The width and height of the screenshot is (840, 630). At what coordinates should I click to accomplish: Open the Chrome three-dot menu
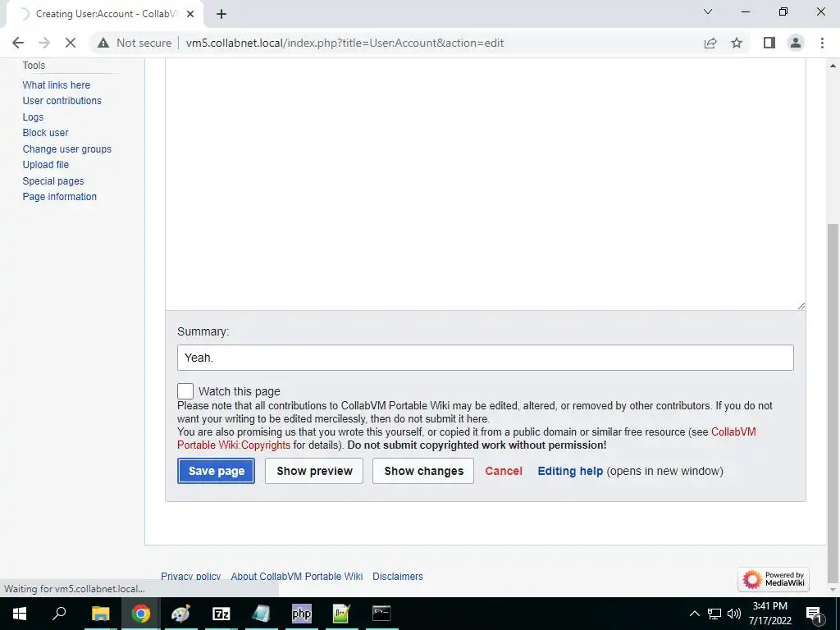click(x=822, y=43)
